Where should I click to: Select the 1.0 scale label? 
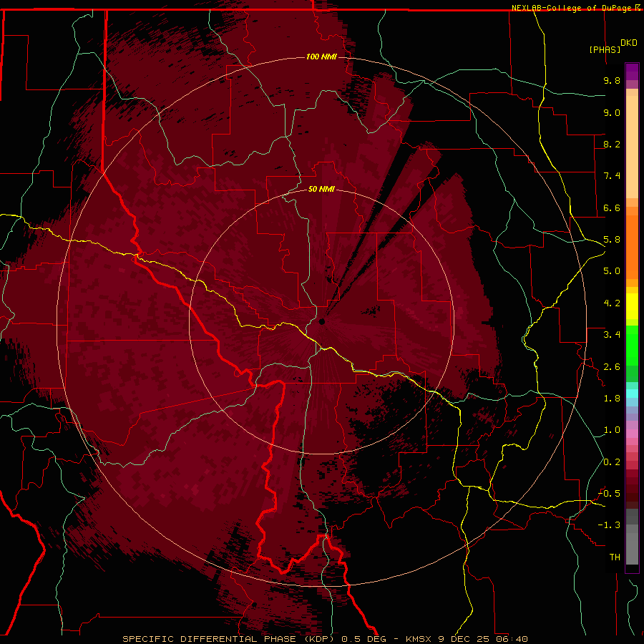pos(612,430)
